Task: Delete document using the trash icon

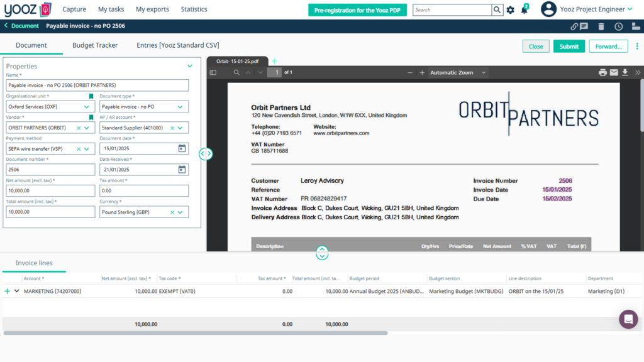Action: point(601,26)
